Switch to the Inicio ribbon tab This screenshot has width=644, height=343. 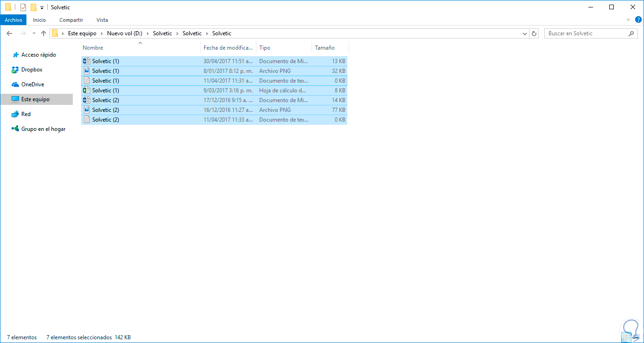click(39, 20)
